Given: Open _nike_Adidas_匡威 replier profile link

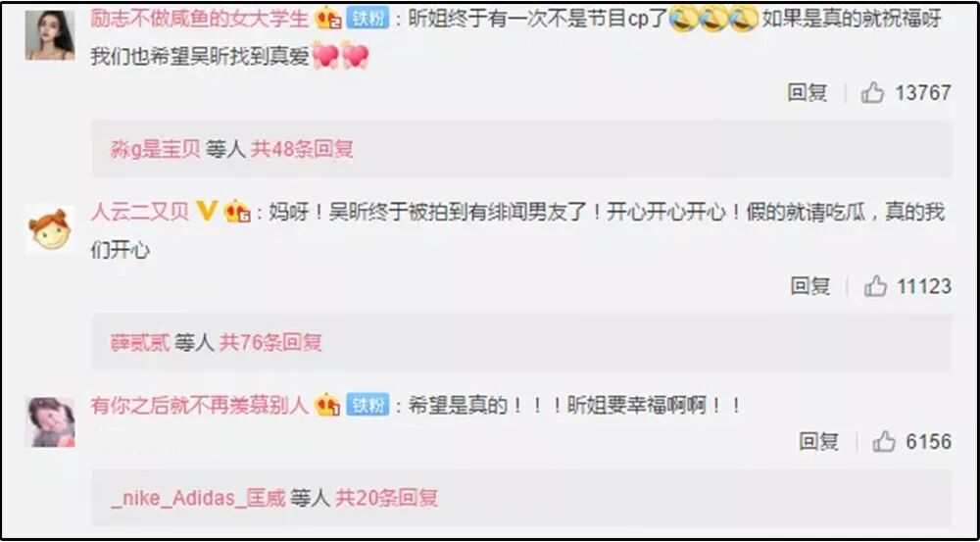Looking at the screenshot, I should point(198,498).
